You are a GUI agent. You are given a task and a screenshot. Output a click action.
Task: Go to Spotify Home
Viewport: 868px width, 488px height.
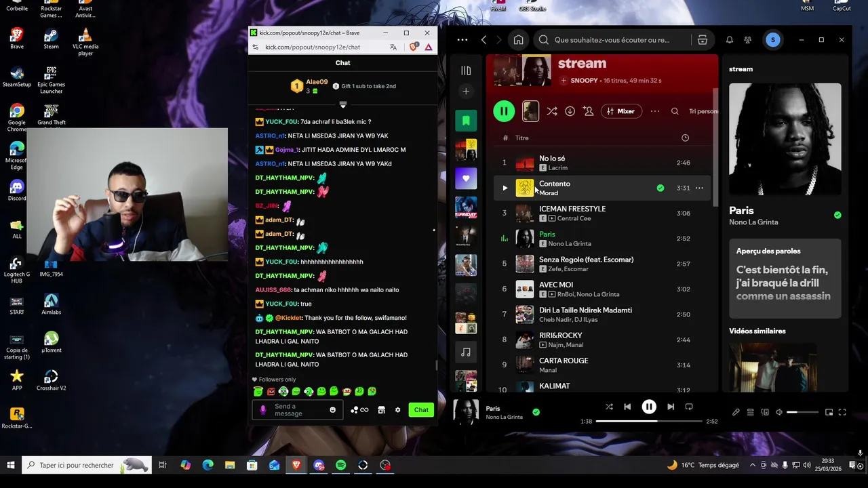518,40
